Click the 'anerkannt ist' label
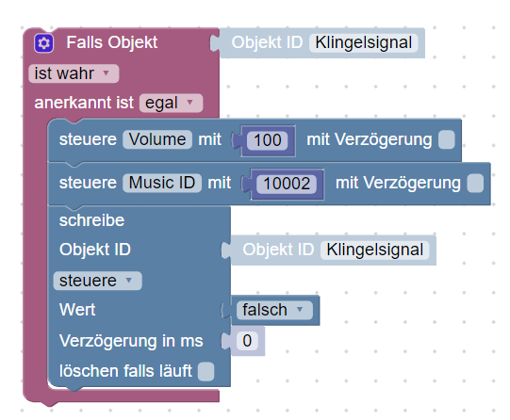 [x=84, y=103]
